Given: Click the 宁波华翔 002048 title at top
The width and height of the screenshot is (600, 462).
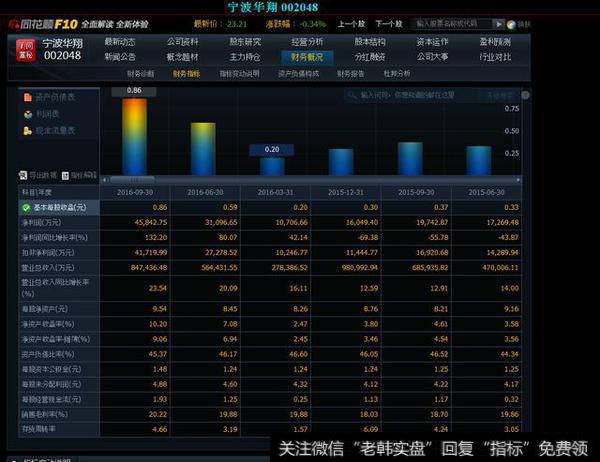Looking at the screenshot, I should (x=273, y=7).
